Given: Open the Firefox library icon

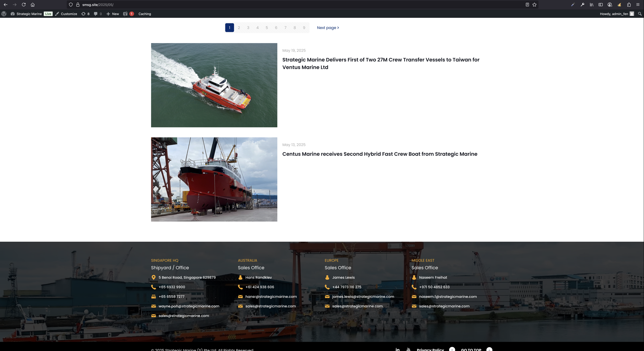Looking at the screenshot, I should (x=592, y=5).
